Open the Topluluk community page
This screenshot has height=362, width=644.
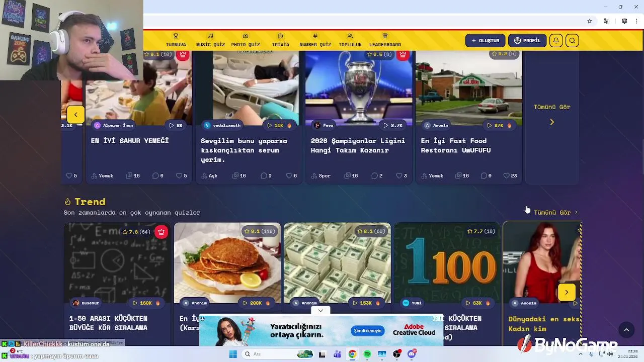[350, 40]
